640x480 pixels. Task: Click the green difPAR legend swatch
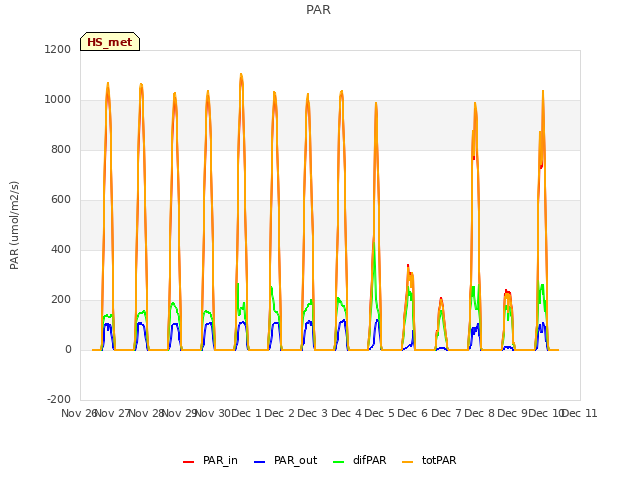[338, 462]
